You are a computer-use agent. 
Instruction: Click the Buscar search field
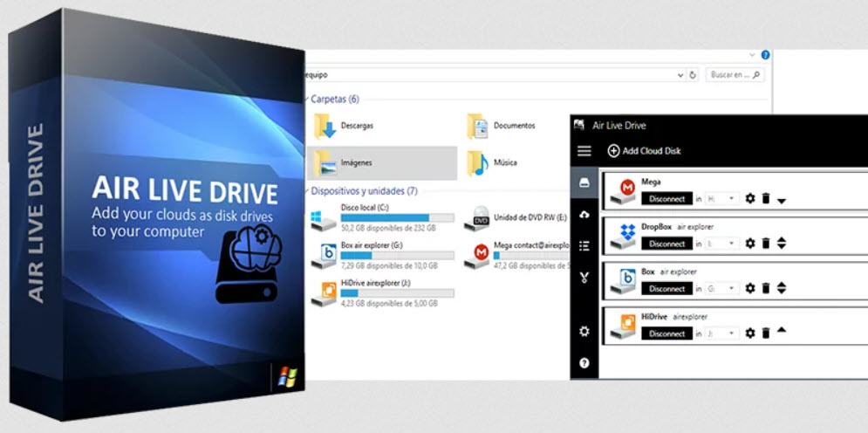[731, 75]
